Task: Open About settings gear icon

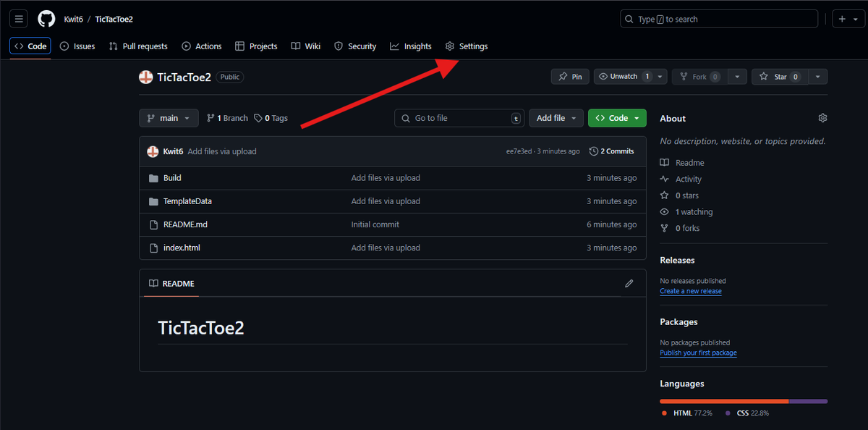Action: (x=822, y=118)
